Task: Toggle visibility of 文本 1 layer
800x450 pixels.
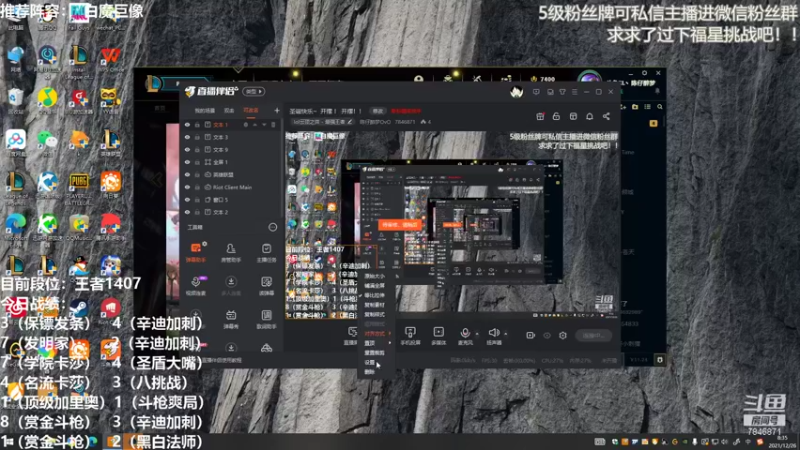Action: [x=187, y=124]
